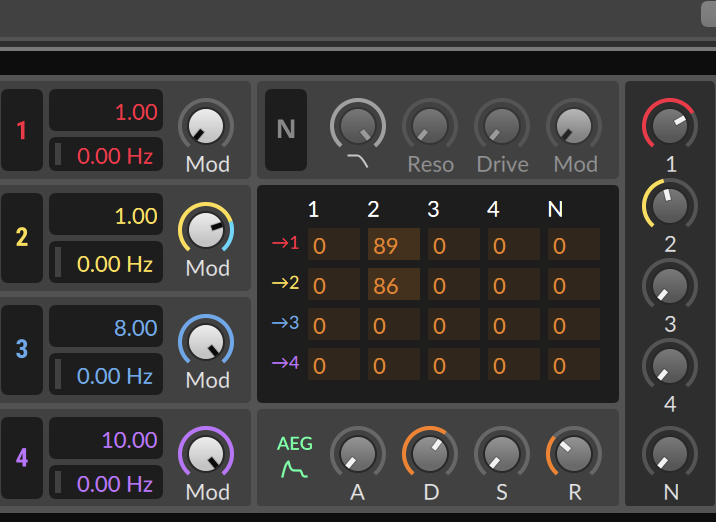Click the envelope Sustain knob

(502, 453)
